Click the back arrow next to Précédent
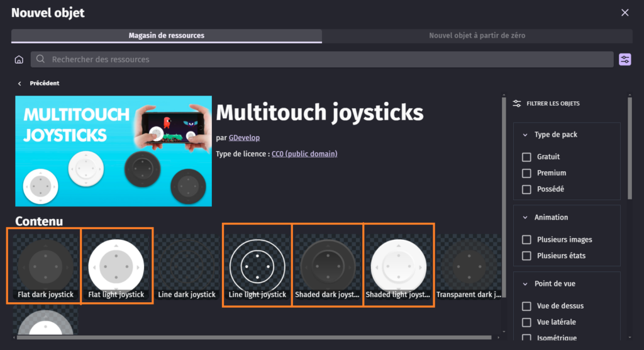Image resolution: width=644 pixels, height=350 pixels. pos(19,83)
